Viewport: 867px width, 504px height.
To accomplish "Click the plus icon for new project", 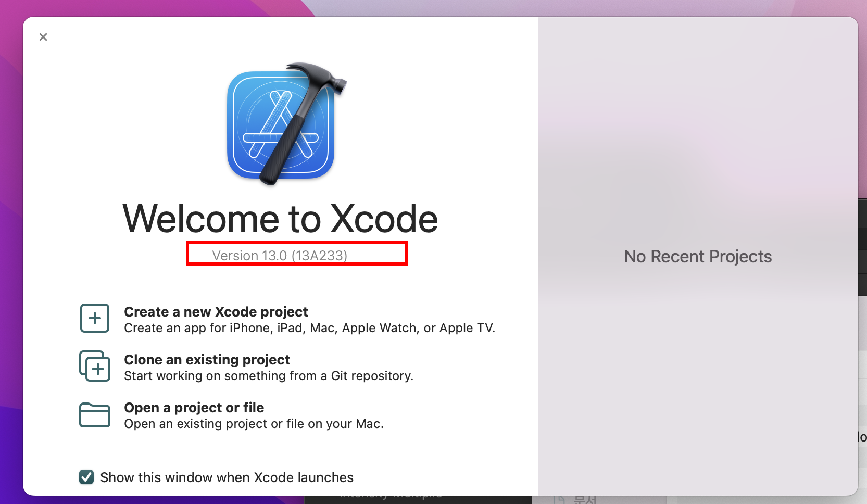I will click(x=95, y=318).
